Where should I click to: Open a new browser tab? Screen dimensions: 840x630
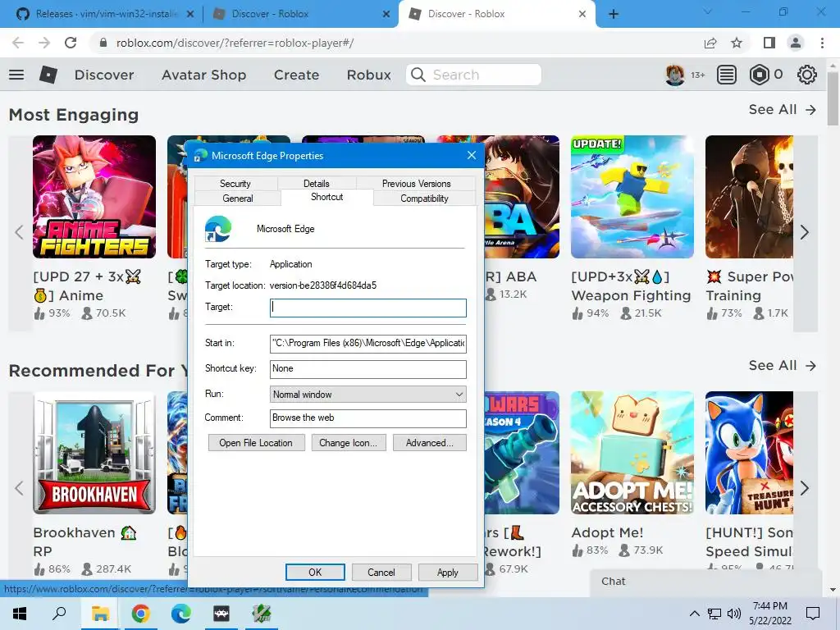pos(614,14)
